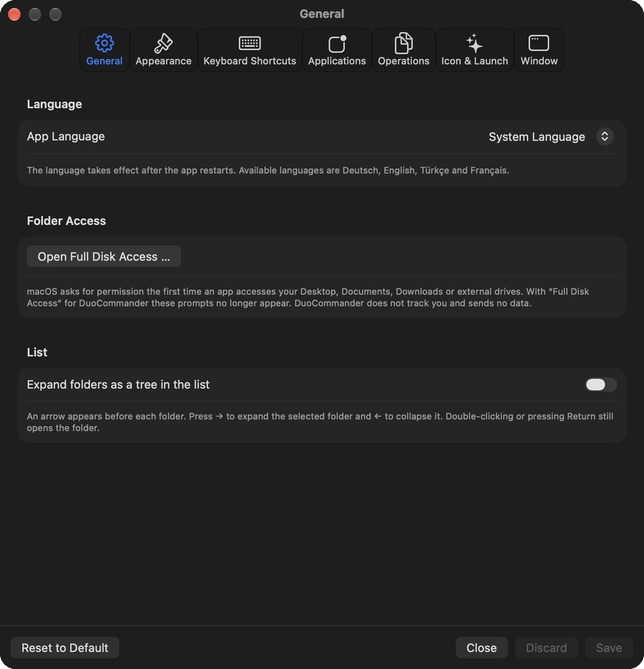Open the App Language System Language dropdown

point(551,136)
